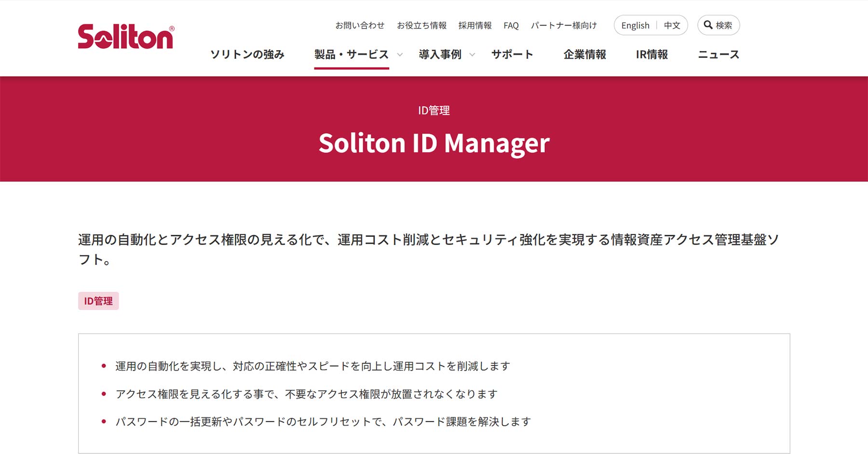Viewport: 868px width, 454px height.
Task: Open the 導入事例 menu
Action: coord(440,54)
